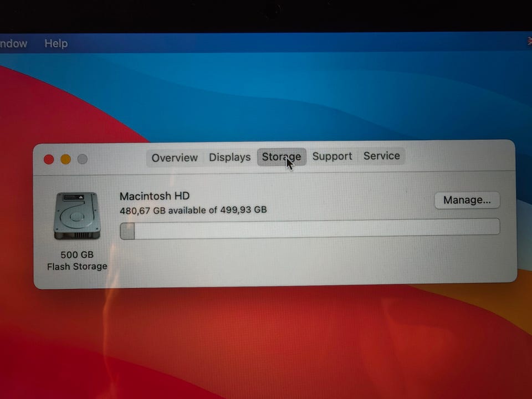Open the Help menu
The height and width of the screenshot is (399, 532).
[x=56, y=43]
